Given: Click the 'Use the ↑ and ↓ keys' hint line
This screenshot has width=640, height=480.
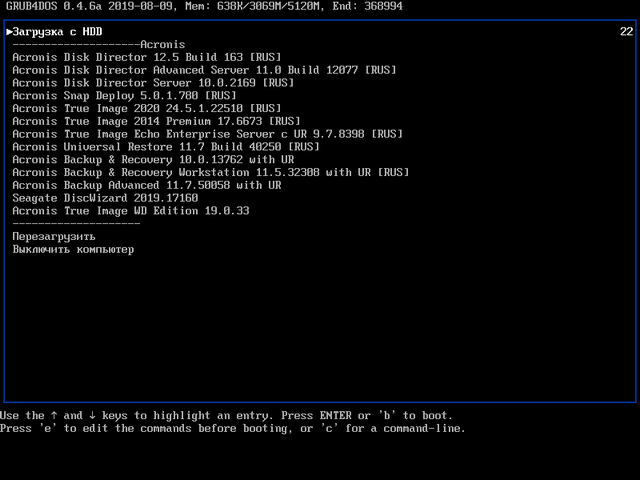Looking at the screenshot, I should point(226,416).
